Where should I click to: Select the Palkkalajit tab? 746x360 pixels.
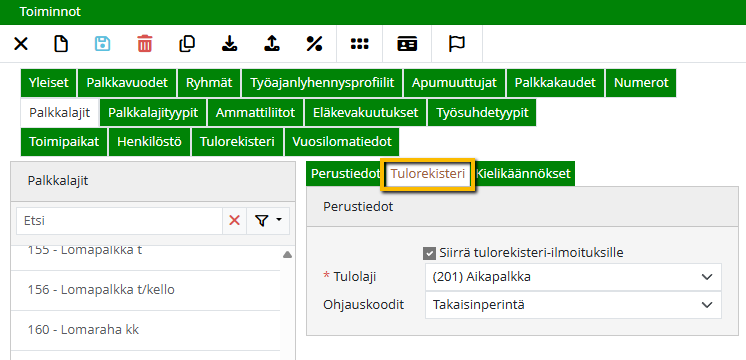(59, 113)
